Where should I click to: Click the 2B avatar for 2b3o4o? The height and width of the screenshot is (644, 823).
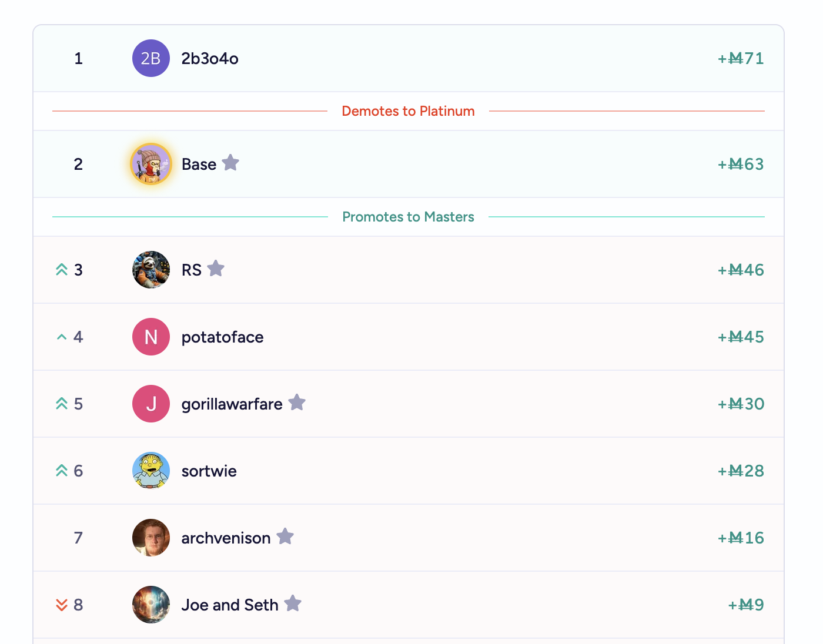click(x=151, y=58)
